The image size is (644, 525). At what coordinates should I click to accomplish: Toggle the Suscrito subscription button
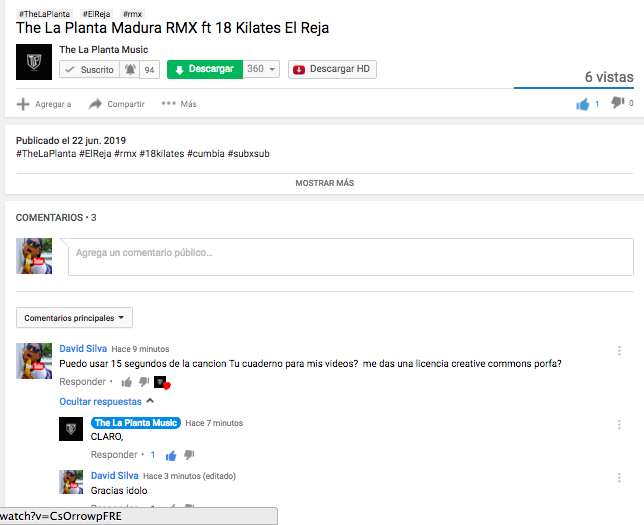pos(90,69)
